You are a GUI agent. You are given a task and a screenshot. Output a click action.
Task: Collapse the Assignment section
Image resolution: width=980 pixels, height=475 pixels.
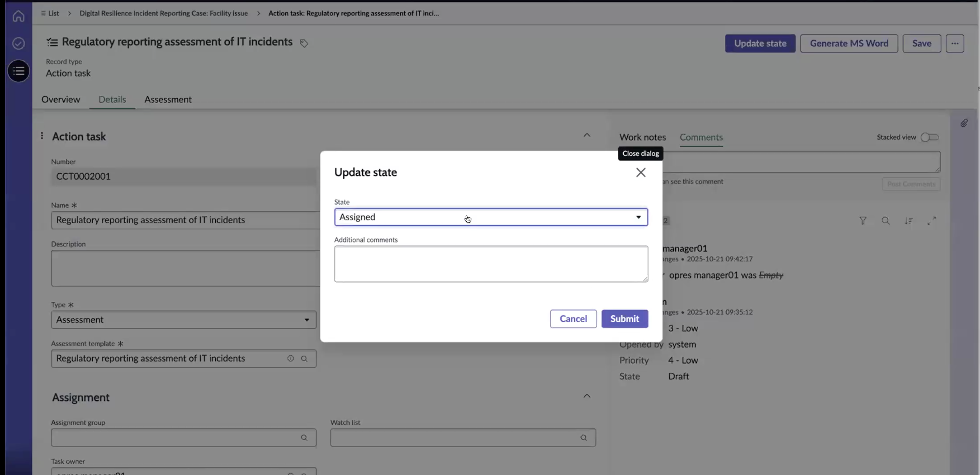[587, 396]
